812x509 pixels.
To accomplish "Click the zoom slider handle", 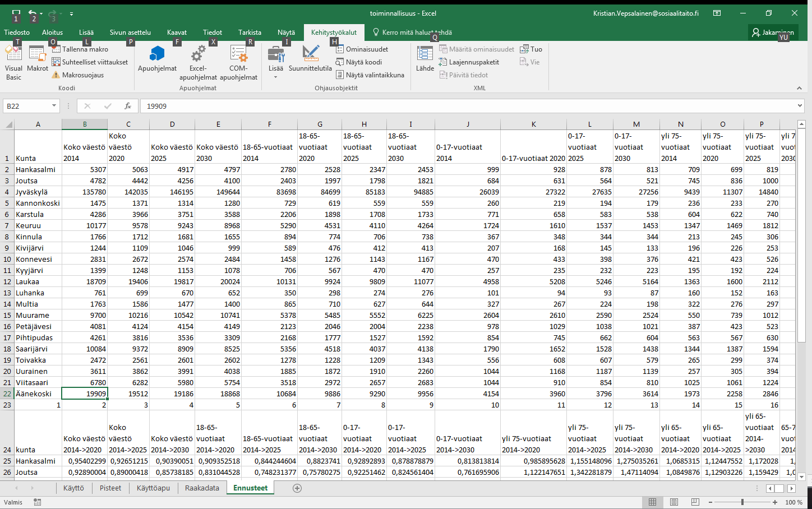I will [742, 502].
